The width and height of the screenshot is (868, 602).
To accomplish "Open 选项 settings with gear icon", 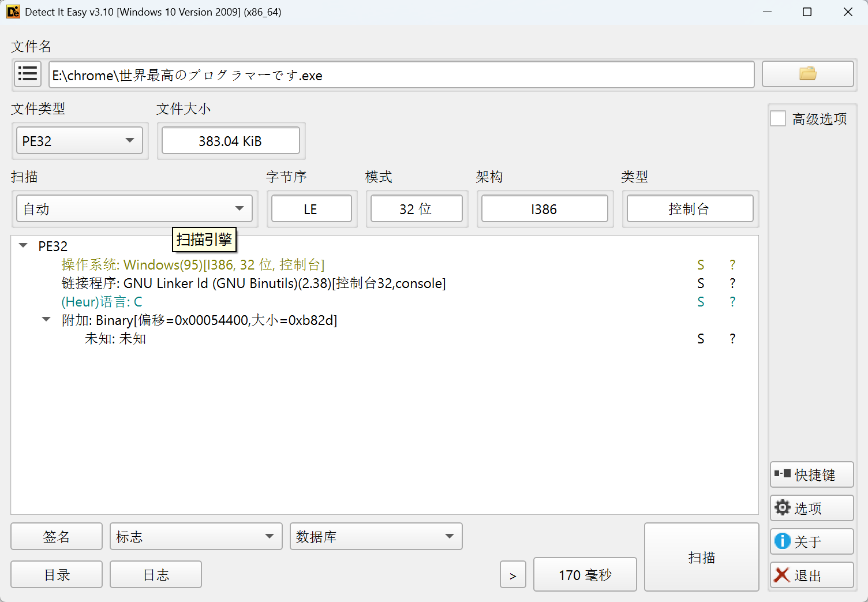I will pyautogui.click(x=811, y=508).
